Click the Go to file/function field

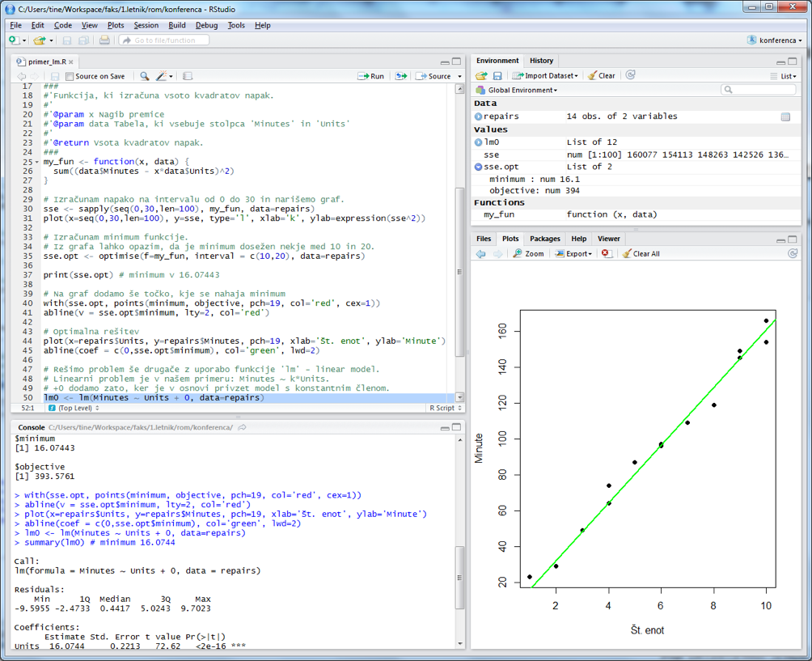(165, 40)
